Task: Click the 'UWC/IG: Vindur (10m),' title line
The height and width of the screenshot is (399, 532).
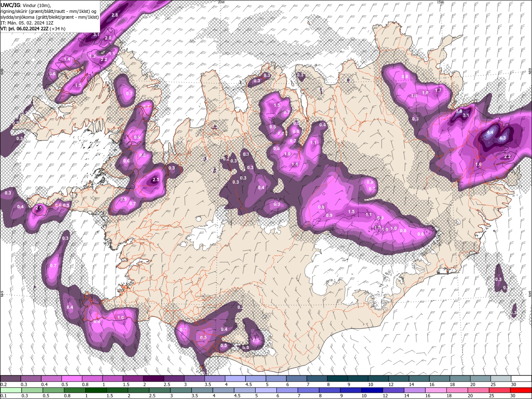Action: pos(25,5)
